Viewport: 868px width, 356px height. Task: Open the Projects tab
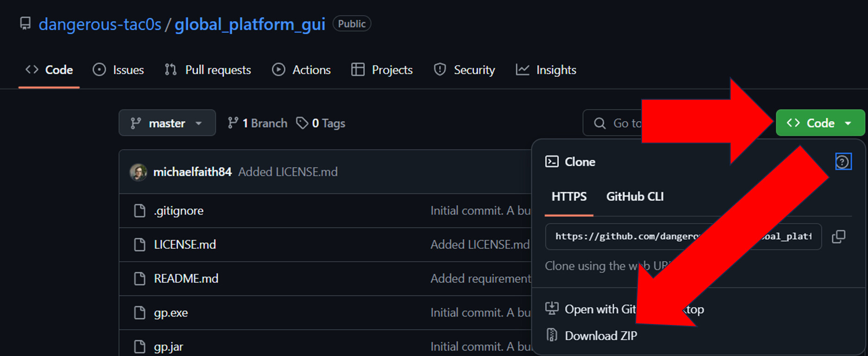(x=382, y=70)
